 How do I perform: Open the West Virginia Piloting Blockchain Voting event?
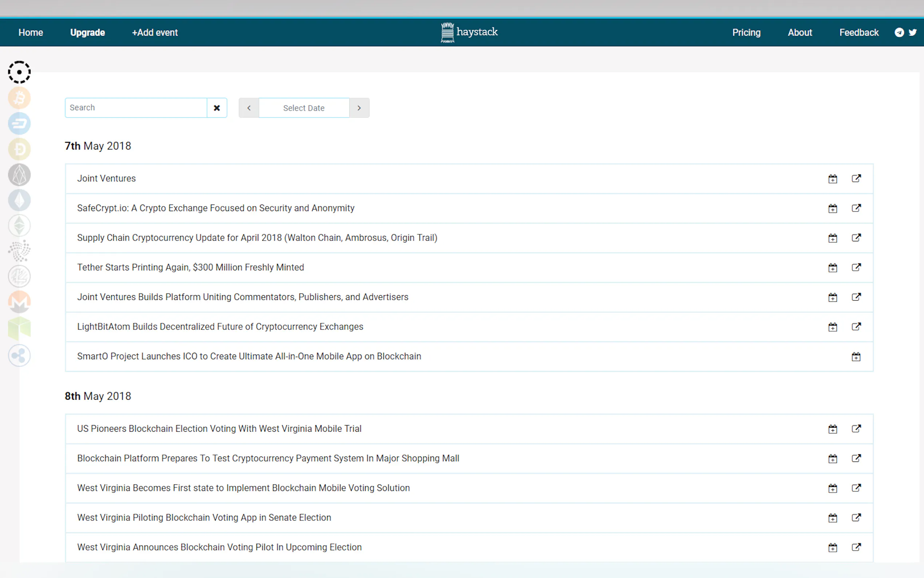pos(204,518)
